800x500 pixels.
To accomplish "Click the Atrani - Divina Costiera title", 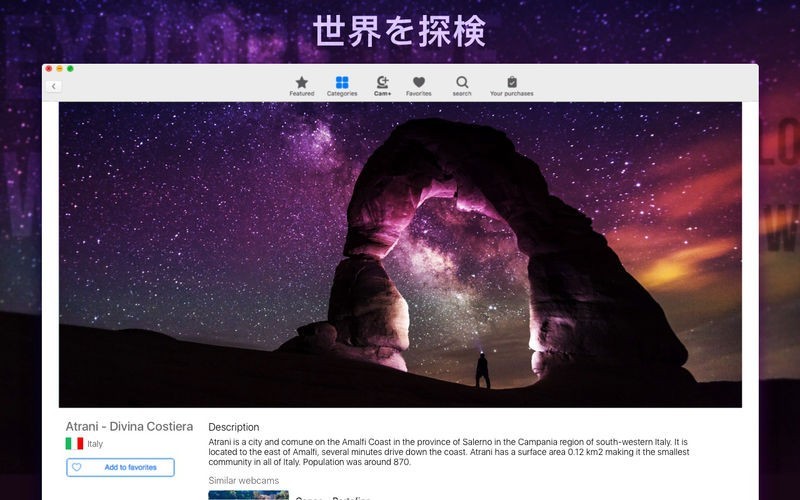I will (129, 426).
